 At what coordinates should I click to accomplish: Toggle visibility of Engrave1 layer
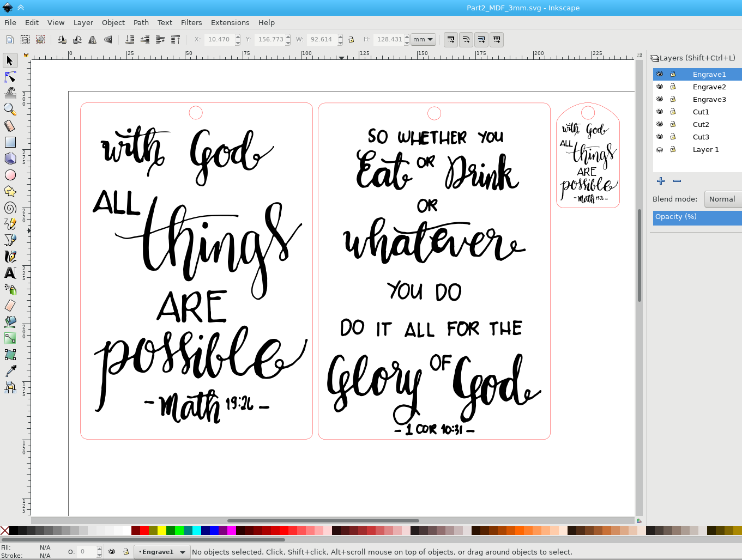point(660,74)
